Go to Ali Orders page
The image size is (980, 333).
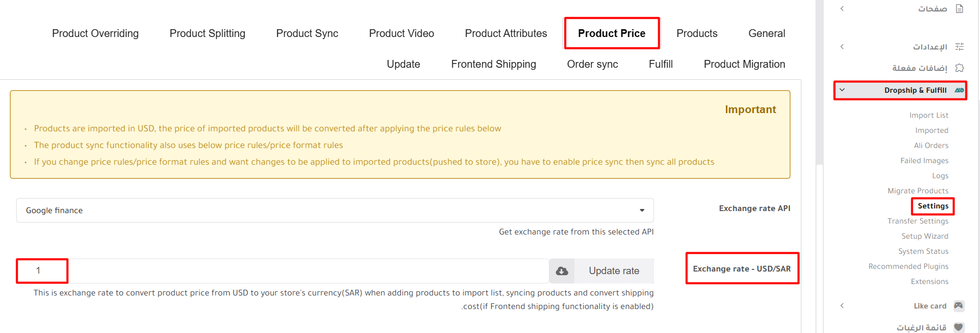[x=931, y=145]
